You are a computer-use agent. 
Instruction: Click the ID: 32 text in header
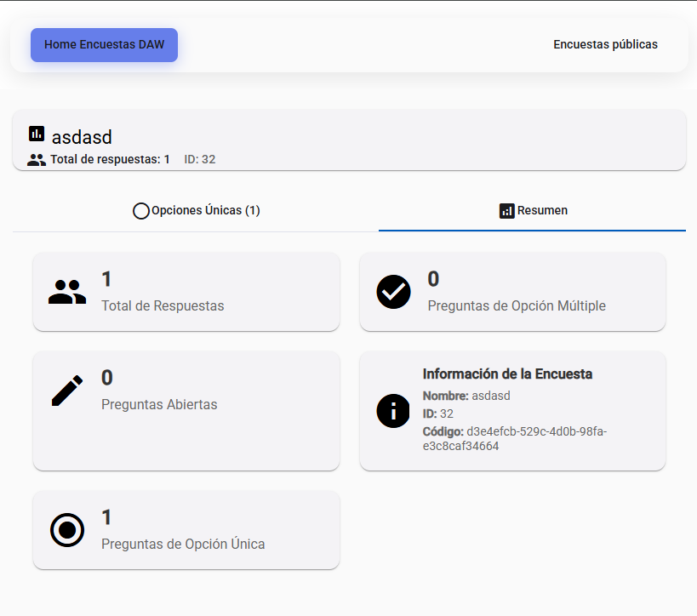(x=200, y=160)
